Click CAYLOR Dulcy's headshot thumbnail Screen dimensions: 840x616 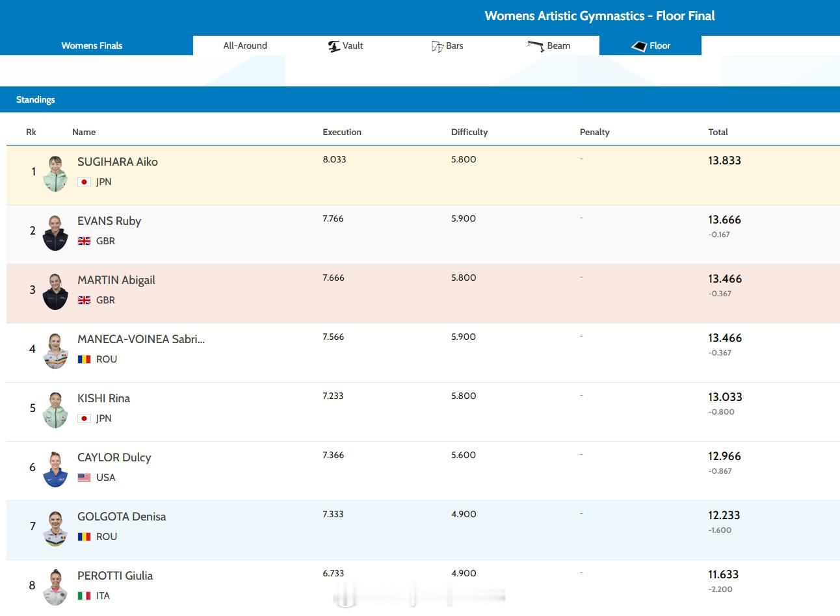click(55, 468)
